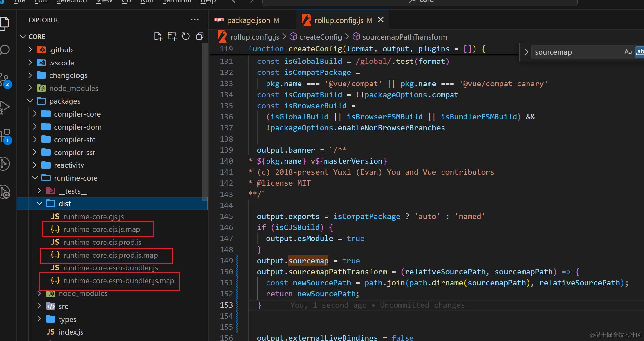Open the Explorer view in activity bar
This screenshot has width=644, height=341.
5,23
